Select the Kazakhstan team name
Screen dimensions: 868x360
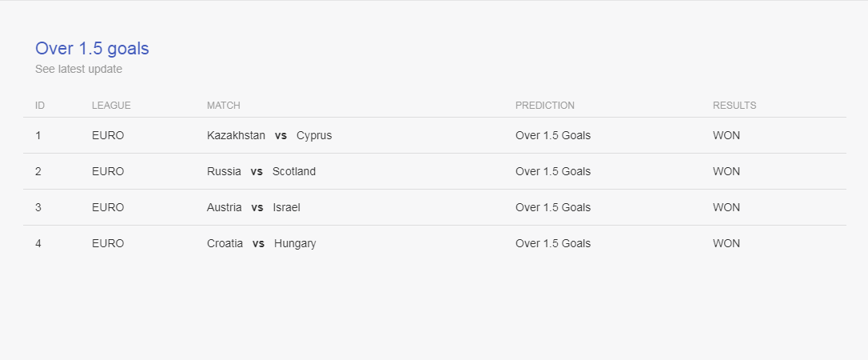point(236,135)
